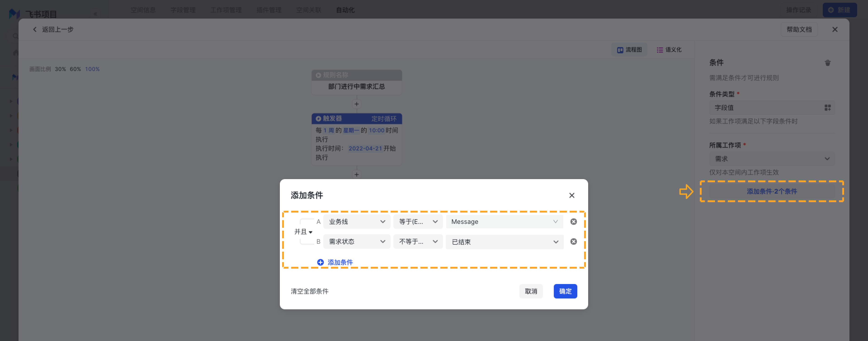Viewport: 868px width, 341px height.
Task: Click the 添加条件·2个条件 button
Action: click(772, 191)
